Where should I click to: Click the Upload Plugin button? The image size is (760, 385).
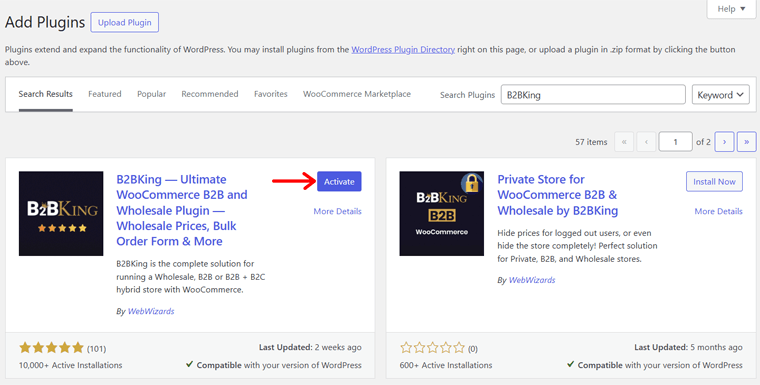(125, 22)
